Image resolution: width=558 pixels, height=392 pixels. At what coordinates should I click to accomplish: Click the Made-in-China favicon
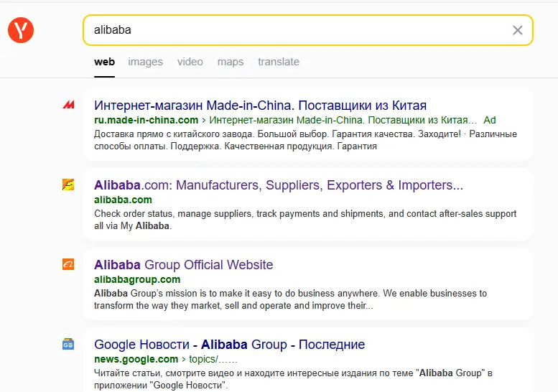68,105
